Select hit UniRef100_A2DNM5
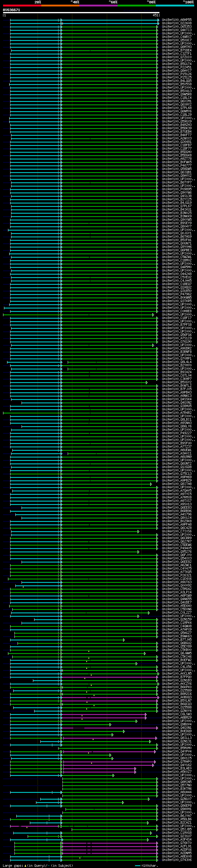This screenshot has height=868, width=197. coord(177,853)
